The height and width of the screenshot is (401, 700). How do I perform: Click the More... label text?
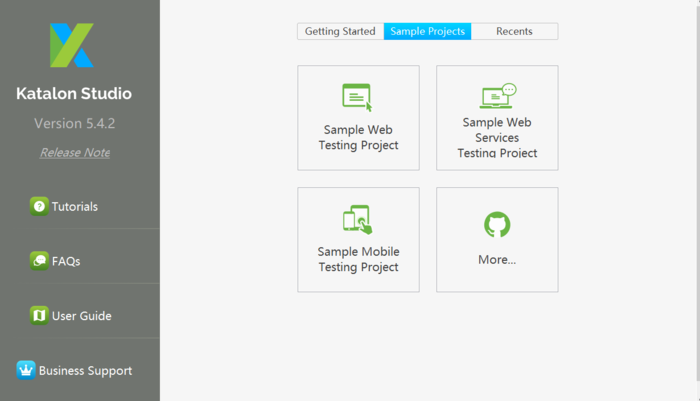click(497, 259)
